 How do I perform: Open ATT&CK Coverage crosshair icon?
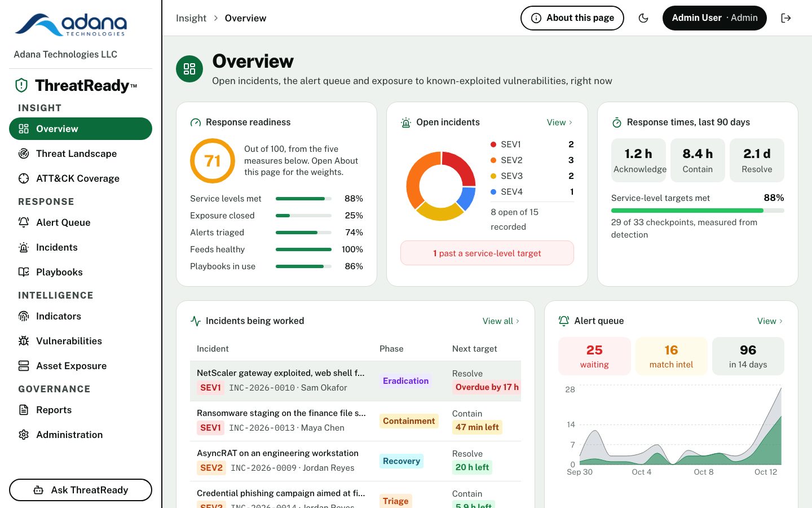[x=24, y=178]
